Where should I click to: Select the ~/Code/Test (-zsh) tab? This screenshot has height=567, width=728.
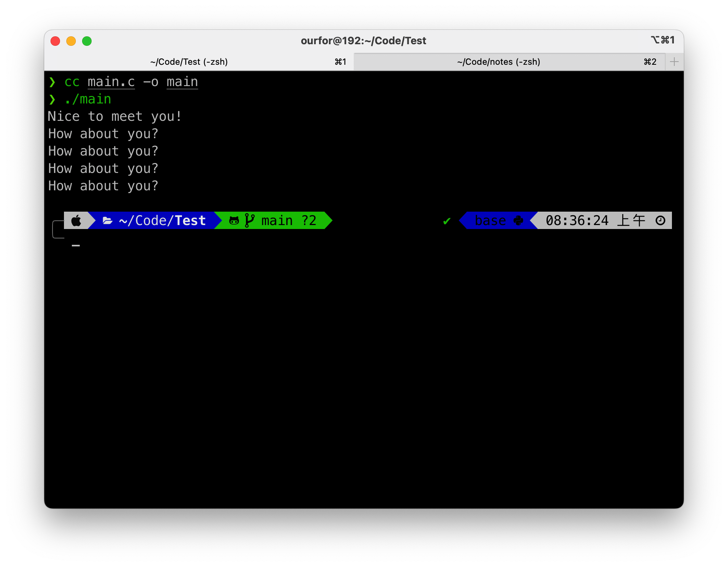(x=189, y=62)
